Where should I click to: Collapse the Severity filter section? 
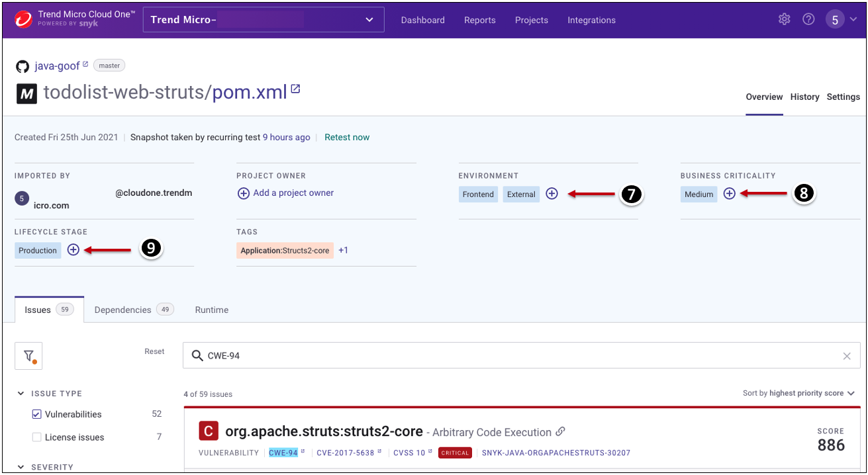pos(21,467)
